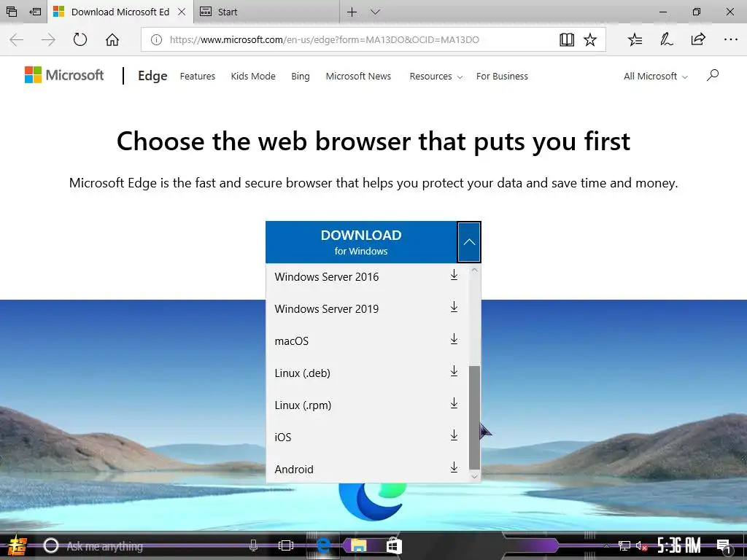This screenshot has height=560, width=747.
Task: Click the muted volume tray icon
Action: (641, 545)
